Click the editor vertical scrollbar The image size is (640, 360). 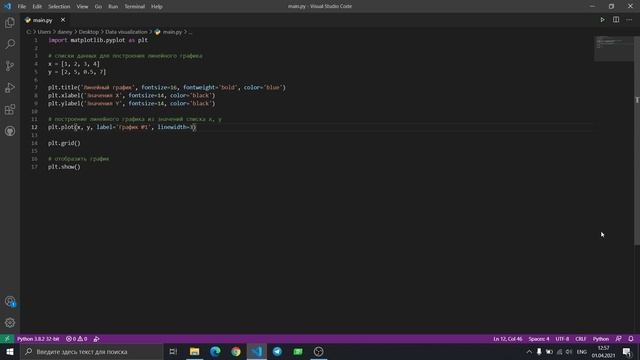click(x=637, y=141)
